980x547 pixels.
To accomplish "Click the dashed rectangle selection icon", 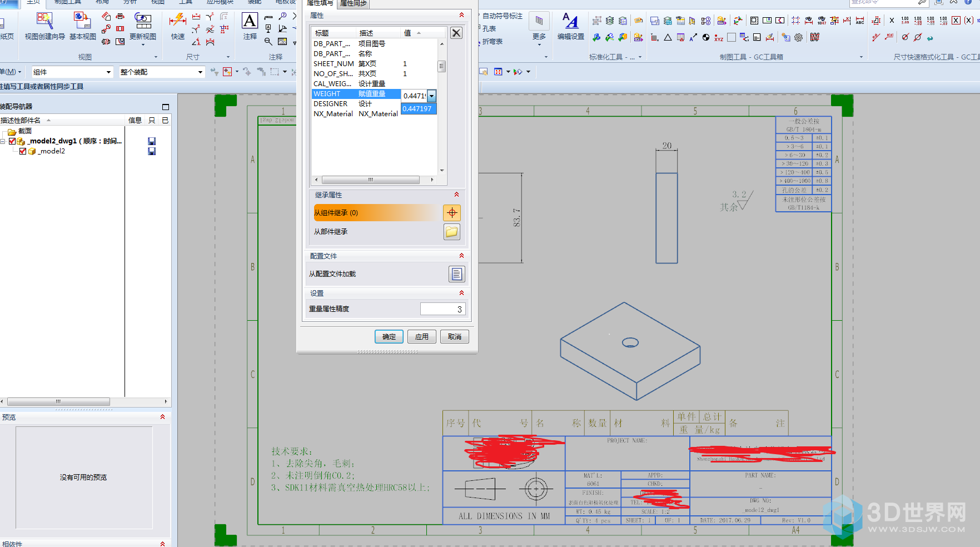I will [275, 72].
